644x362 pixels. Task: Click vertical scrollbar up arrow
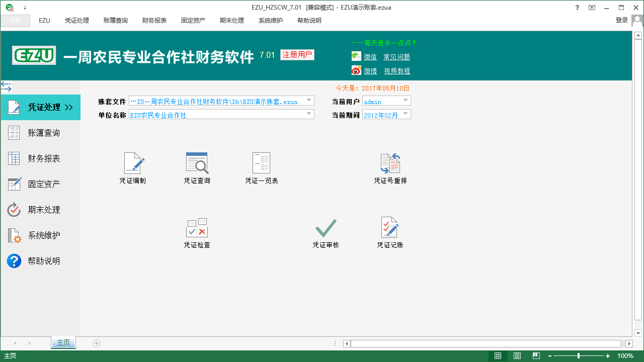point(638,36)
